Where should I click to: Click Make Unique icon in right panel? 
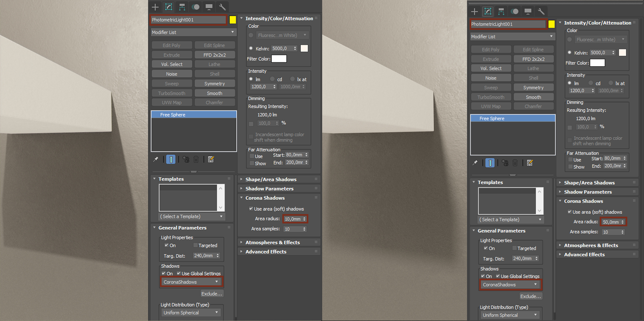[505, 163]
